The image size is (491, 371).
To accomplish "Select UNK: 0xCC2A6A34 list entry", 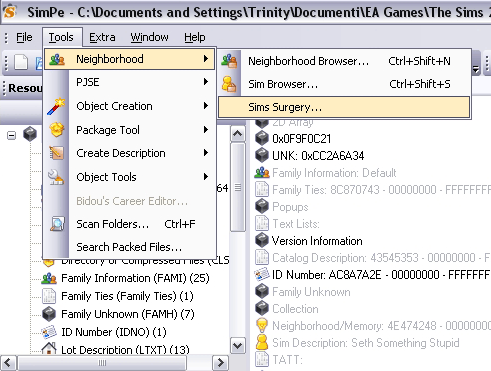I will click(318, 156).
